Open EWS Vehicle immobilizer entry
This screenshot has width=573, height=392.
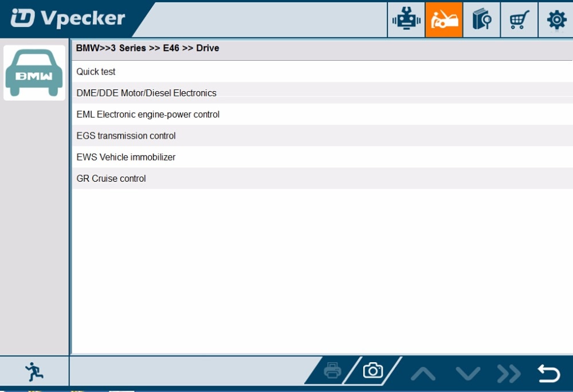tap(126, 157)
